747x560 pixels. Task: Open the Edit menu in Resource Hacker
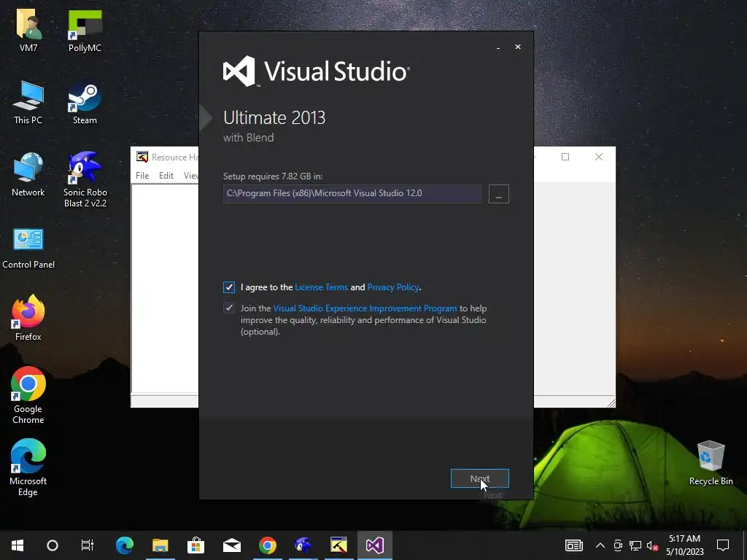tap(166, 176)
